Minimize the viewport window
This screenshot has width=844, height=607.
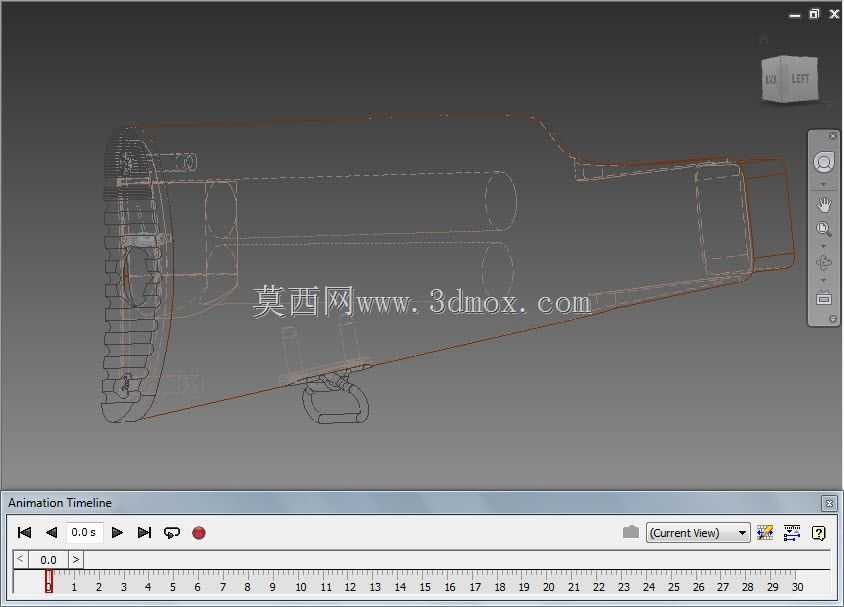point(795,16)
